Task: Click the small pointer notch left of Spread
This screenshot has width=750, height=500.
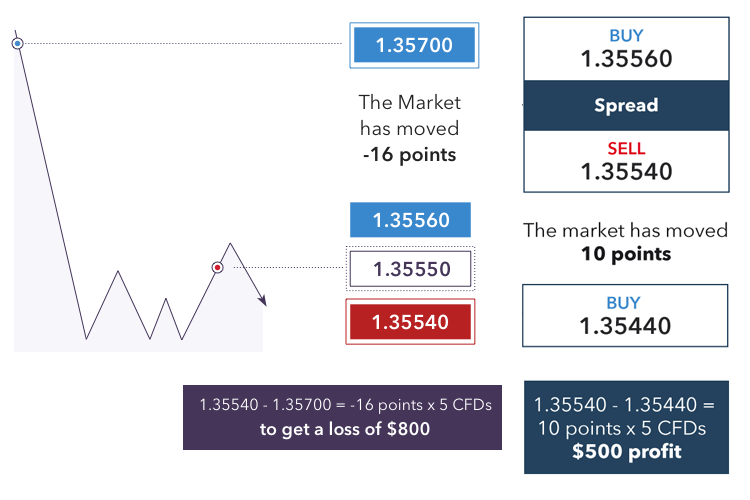Action: [526, 105]
